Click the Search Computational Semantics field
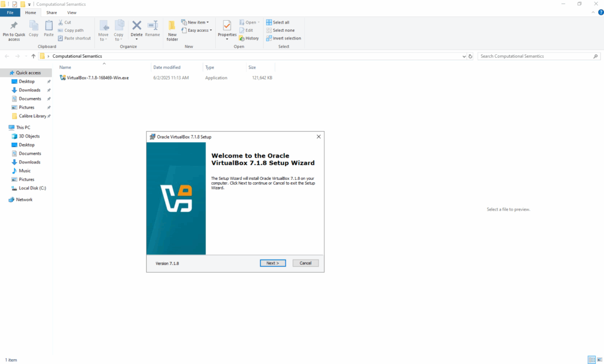The height and width of the screenshot is (364, 604). click(539, 56)
